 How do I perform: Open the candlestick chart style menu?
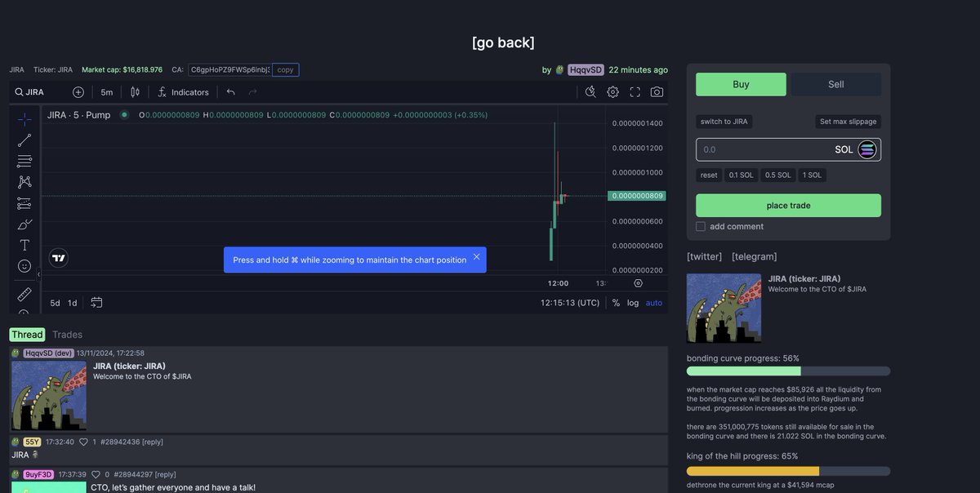click(x=136, y=92)
